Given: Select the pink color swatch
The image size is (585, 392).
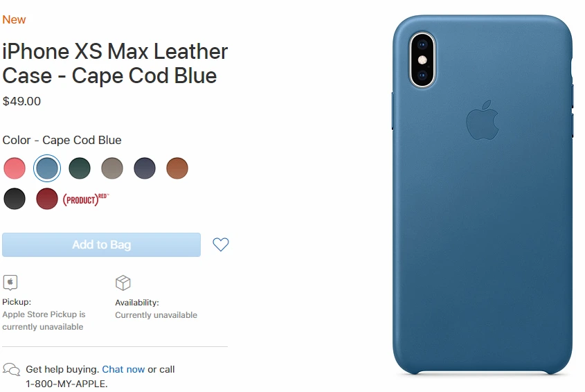Looking at the screenshot, I should coord(15,168).
